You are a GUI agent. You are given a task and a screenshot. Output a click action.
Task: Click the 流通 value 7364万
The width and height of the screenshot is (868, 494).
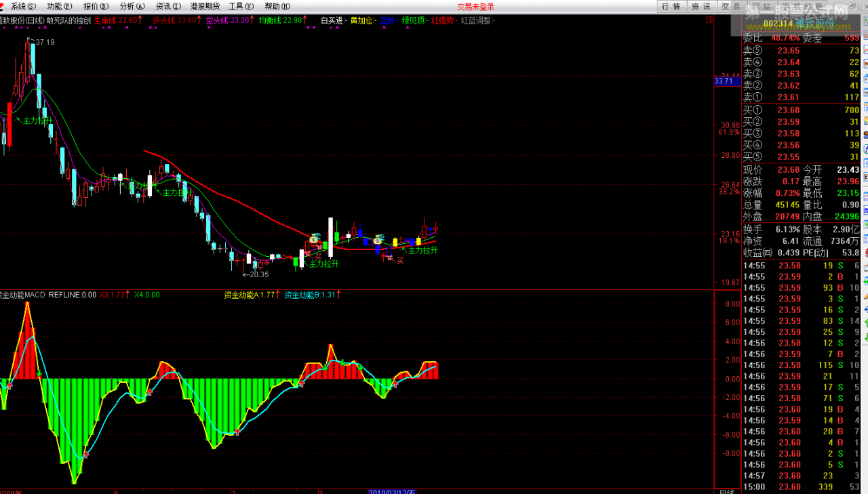click(846, 241)
